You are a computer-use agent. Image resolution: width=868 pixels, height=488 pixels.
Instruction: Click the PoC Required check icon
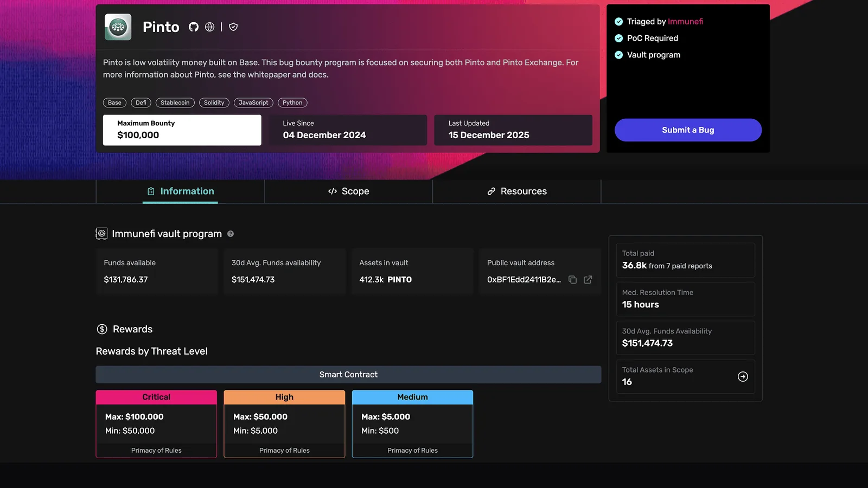tap(618, 38)
